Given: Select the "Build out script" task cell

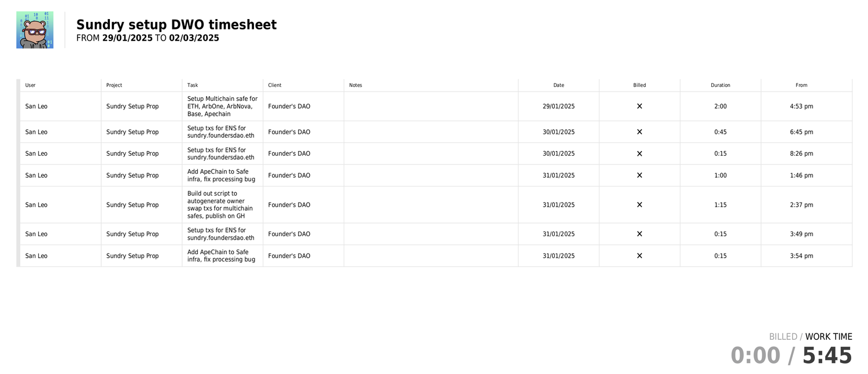Looking at the screenshot, I should [220, 205].
